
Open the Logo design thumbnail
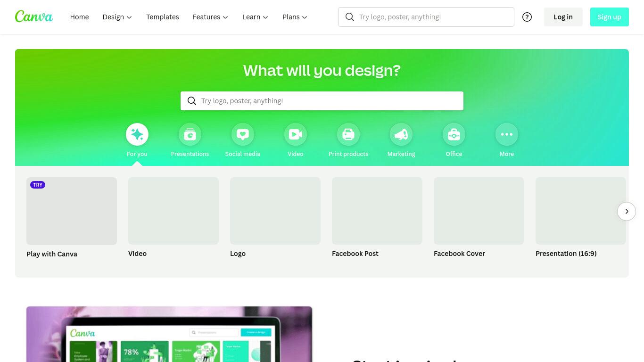(275, 211)
